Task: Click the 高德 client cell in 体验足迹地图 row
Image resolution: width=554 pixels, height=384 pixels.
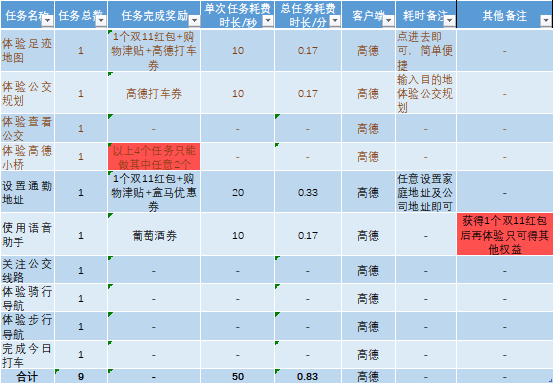Action: click(x=368, y=51)
